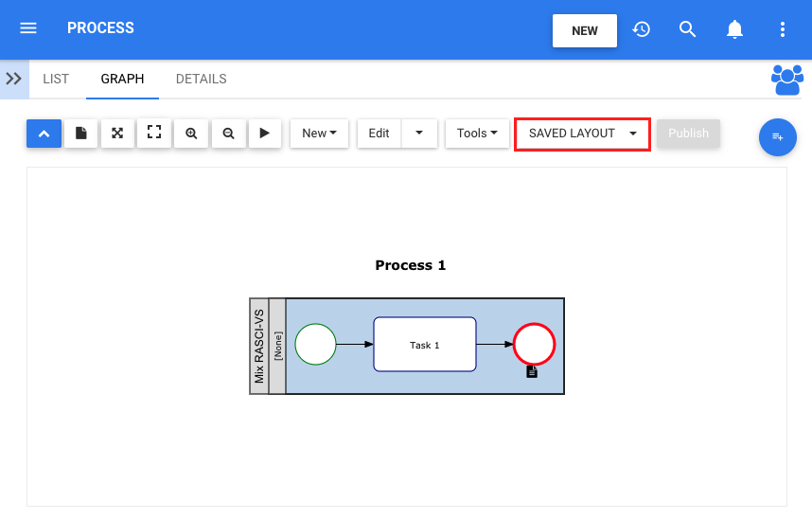Expand the SAVED LAYOUT dropdown
The height and width of the screenshot is (519, 812).
tap(582, 134)
